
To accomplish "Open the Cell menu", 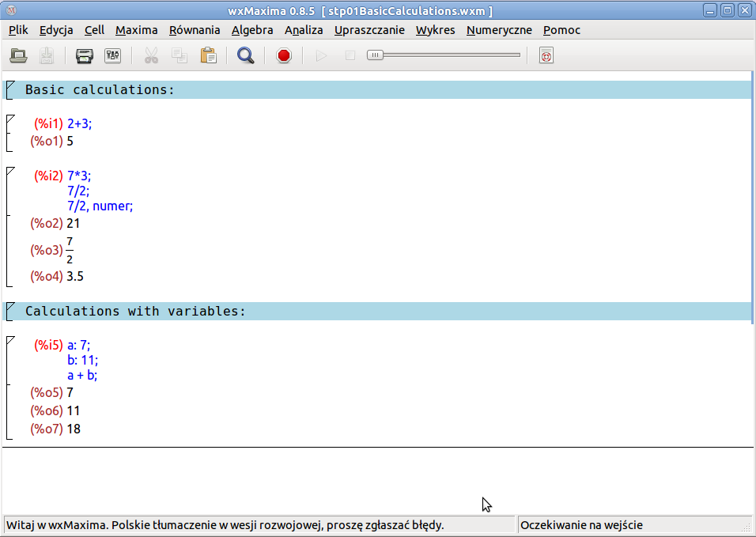I will [x=94, y=30].
